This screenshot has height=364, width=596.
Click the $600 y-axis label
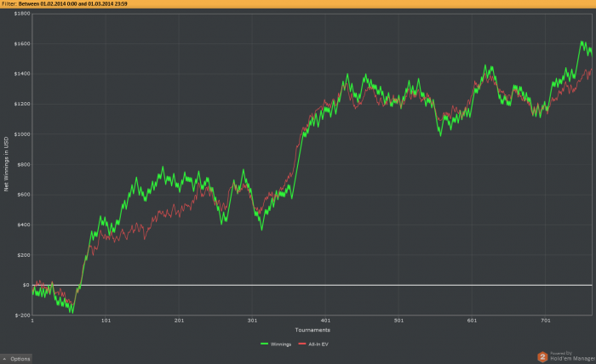[x=23, y=195]
